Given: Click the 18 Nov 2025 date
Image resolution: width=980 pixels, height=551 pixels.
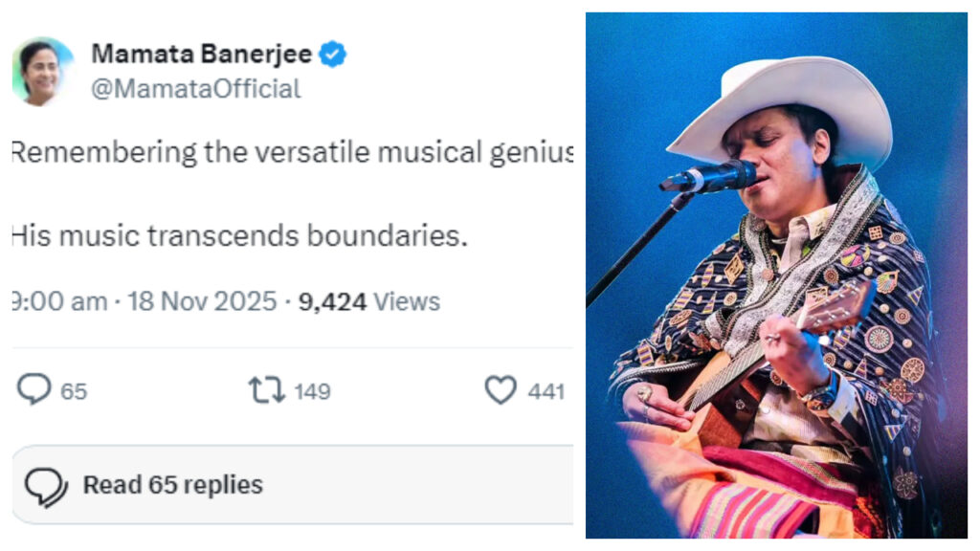Looking at the screenshot, I should pyautogui.click(x=201, y=301).
